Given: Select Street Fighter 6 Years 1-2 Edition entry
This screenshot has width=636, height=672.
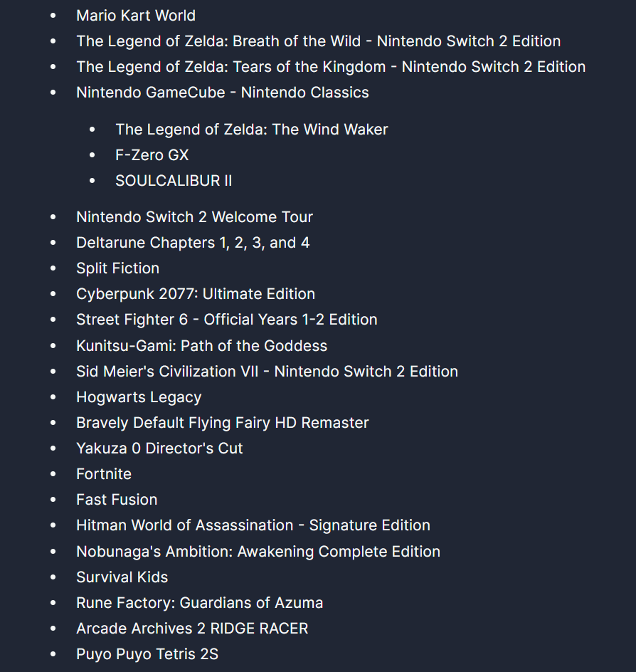Looking at the screenshot, I should (x=226, y=320).
